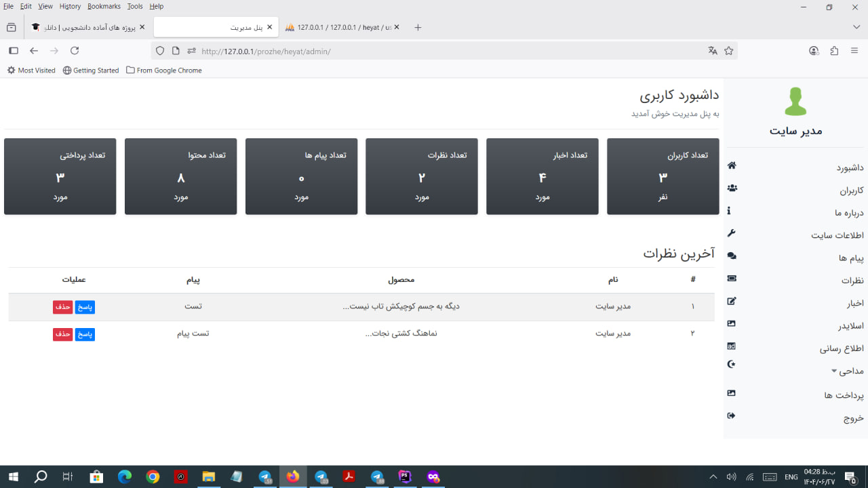Click the URL address field

(441, 51)
